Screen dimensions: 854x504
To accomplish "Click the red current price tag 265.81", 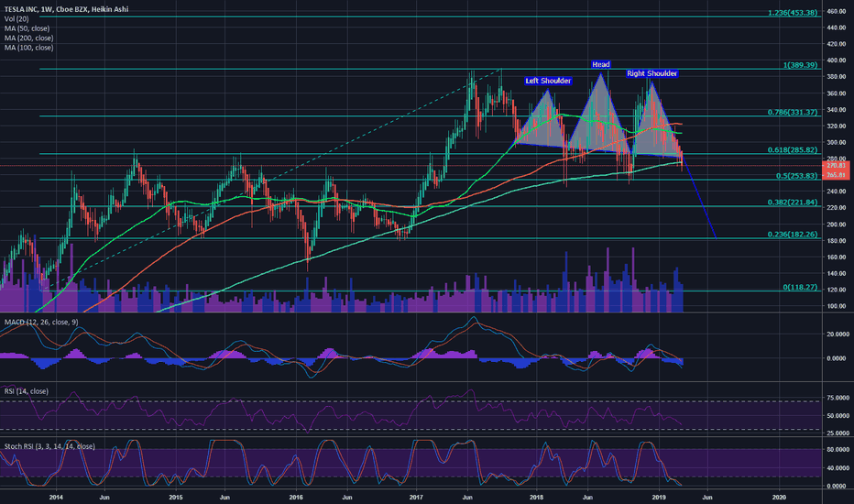I will (836, 175).
